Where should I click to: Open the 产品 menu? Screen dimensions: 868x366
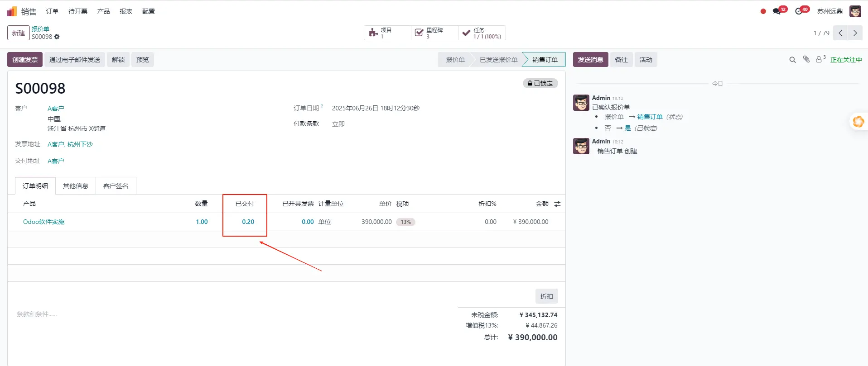pos(104,11)
